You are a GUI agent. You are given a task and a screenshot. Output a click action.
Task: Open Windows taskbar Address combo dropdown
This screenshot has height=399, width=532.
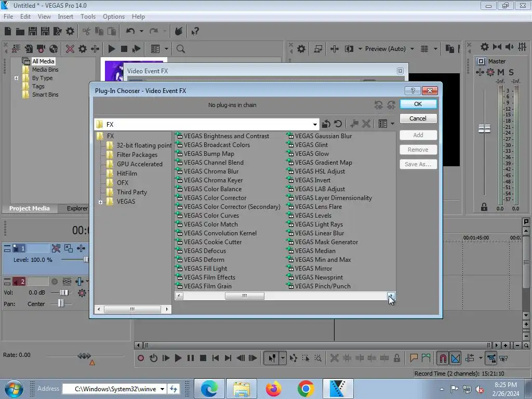(162, 389)
